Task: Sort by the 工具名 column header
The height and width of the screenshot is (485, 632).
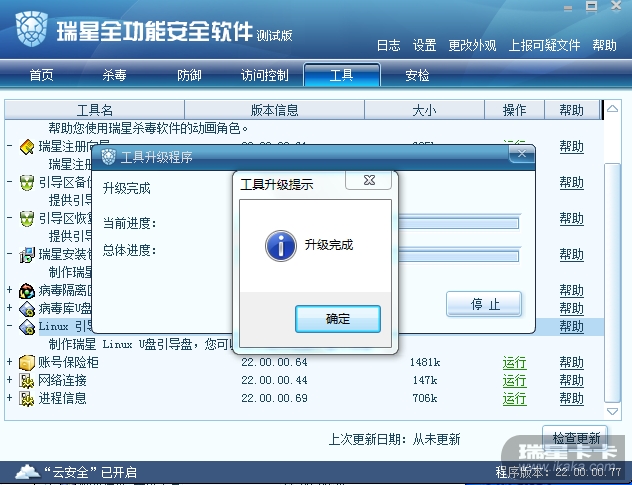Action: [95, 110]
